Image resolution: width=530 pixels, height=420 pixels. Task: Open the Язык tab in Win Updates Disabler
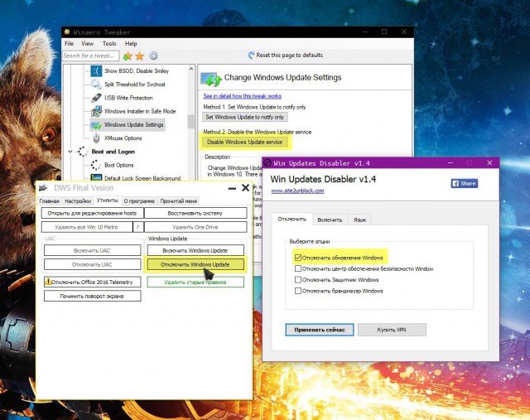click(360, 220)
